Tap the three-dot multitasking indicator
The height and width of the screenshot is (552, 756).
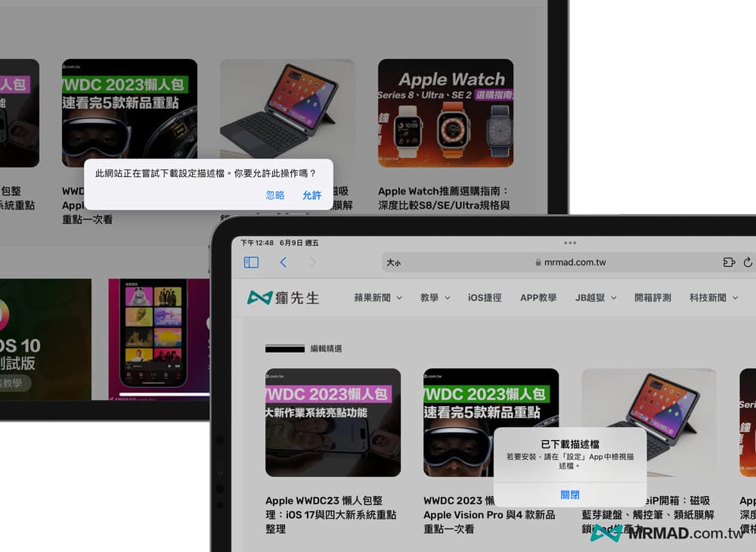pyautogui.click(x=570, y=243)
